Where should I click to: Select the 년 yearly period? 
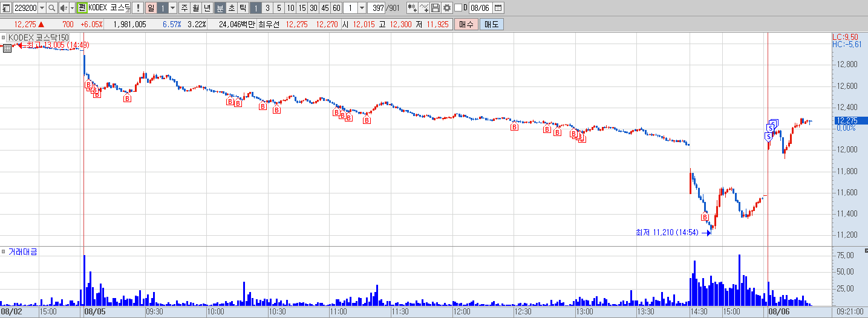click(x=207, y=8)
